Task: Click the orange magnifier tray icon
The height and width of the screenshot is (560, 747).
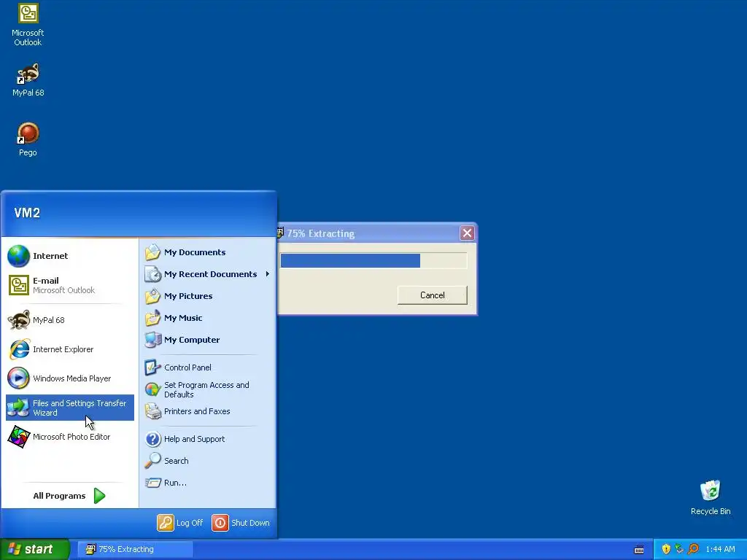Action: coord(693,549)
